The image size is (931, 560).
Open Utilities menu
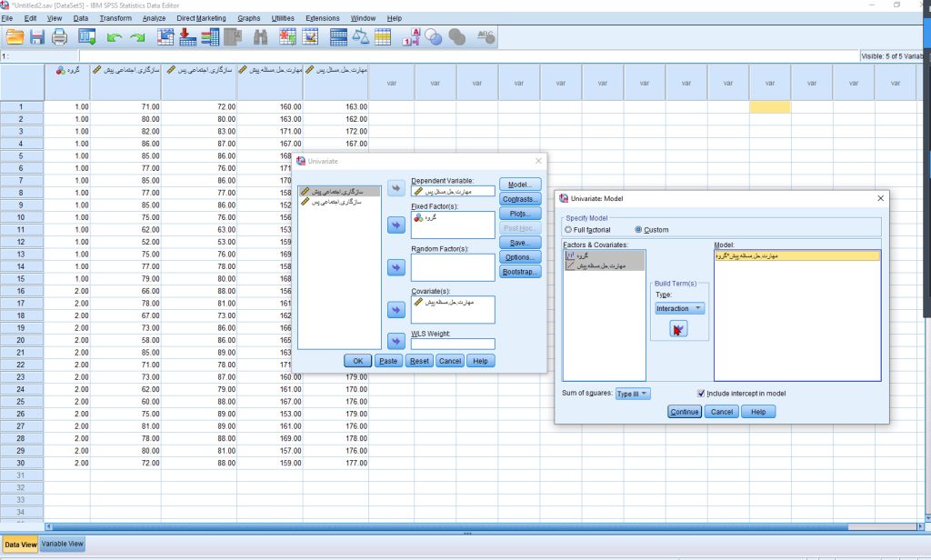point(283,18)
